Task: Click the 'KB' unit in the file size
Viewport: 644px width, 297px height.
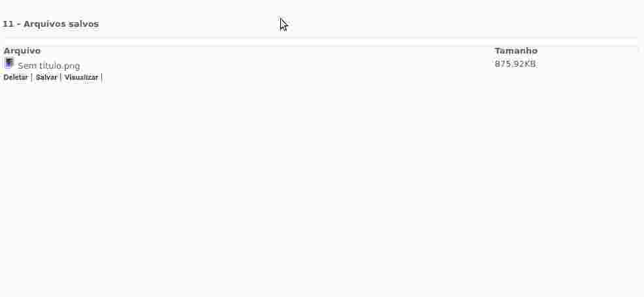Action: (x=530, y=64)
